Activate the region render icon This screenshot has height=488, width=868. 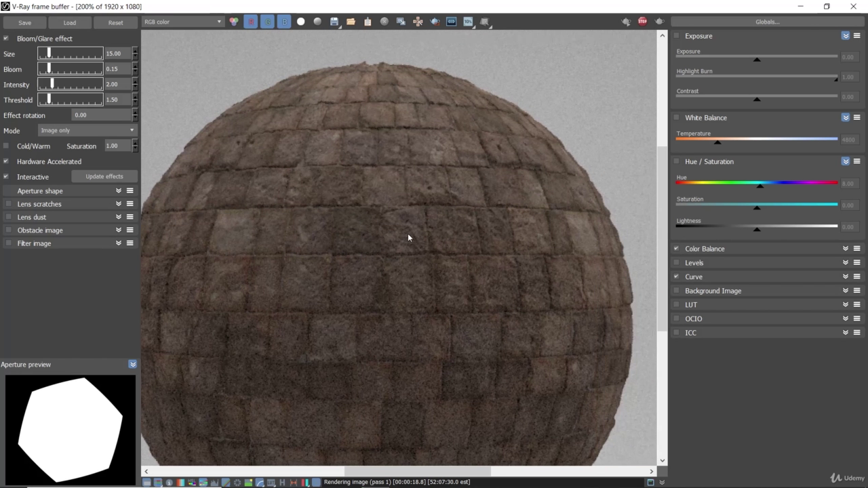pos(435,22)
